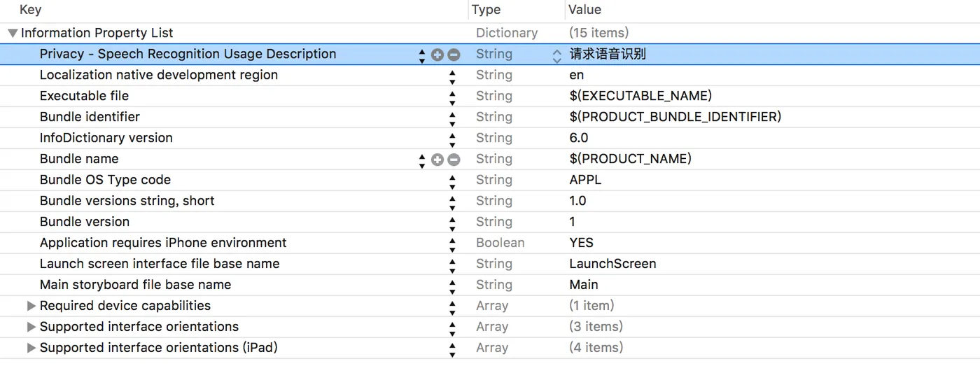This screenshot has height=373, width=980.
Task: Click plus icon on Privacy Speech Recognition row
Action: (x=437, y=55)
